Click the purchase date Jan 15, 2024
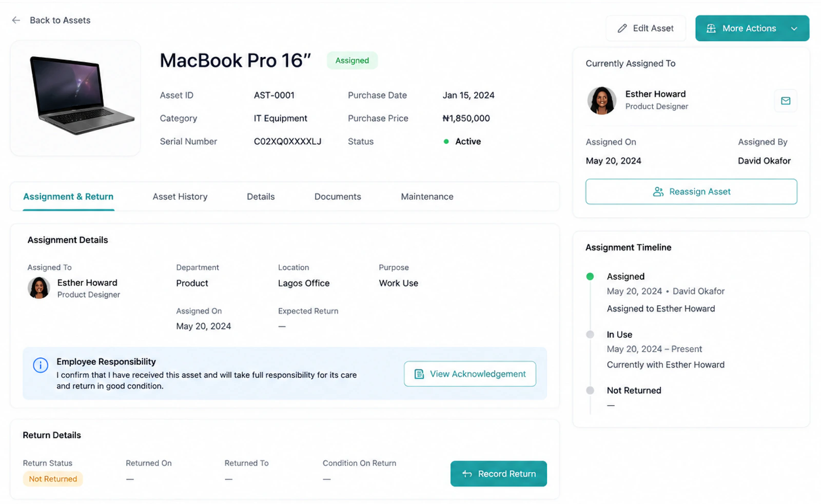Screen dimensions: 821x504 pos(468,95)
